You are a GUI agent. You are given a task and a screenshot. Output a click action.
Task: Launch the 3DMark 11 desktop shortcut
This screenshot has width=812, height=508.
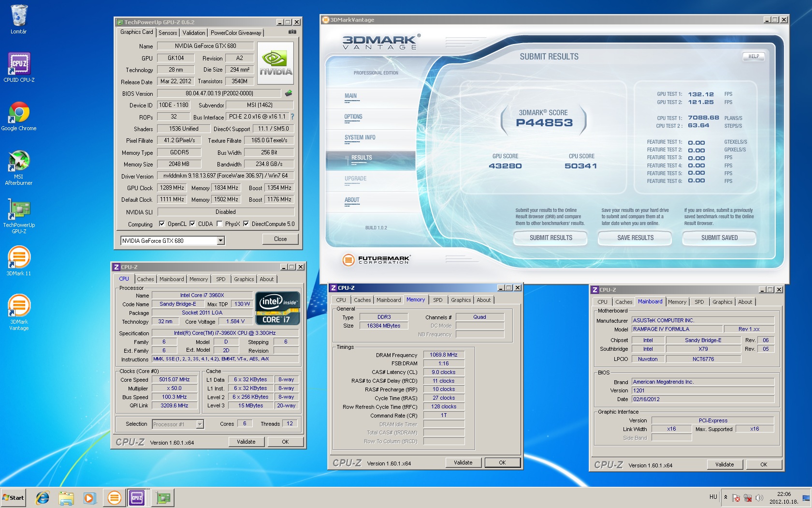tap(19, 261)
